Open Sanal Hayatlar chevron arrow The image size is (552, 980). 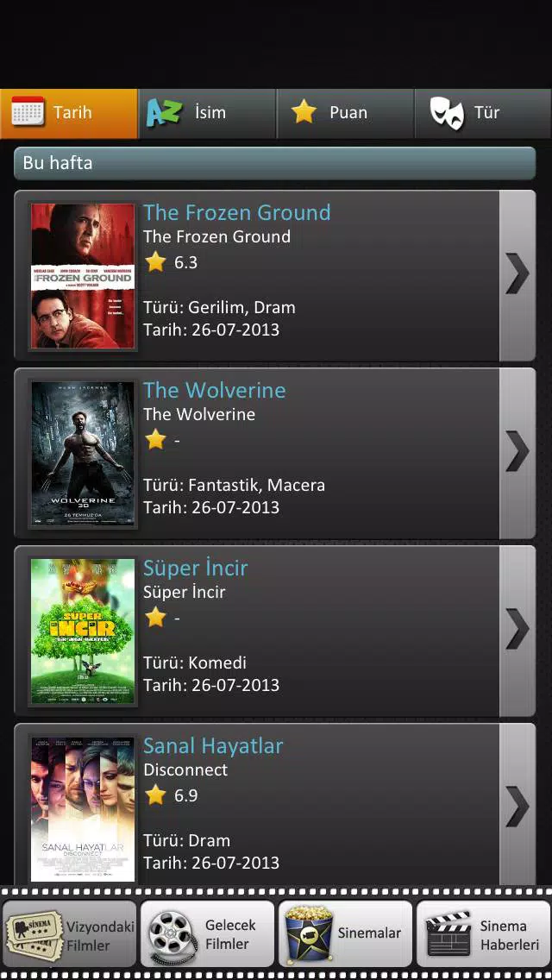(517, 805)
